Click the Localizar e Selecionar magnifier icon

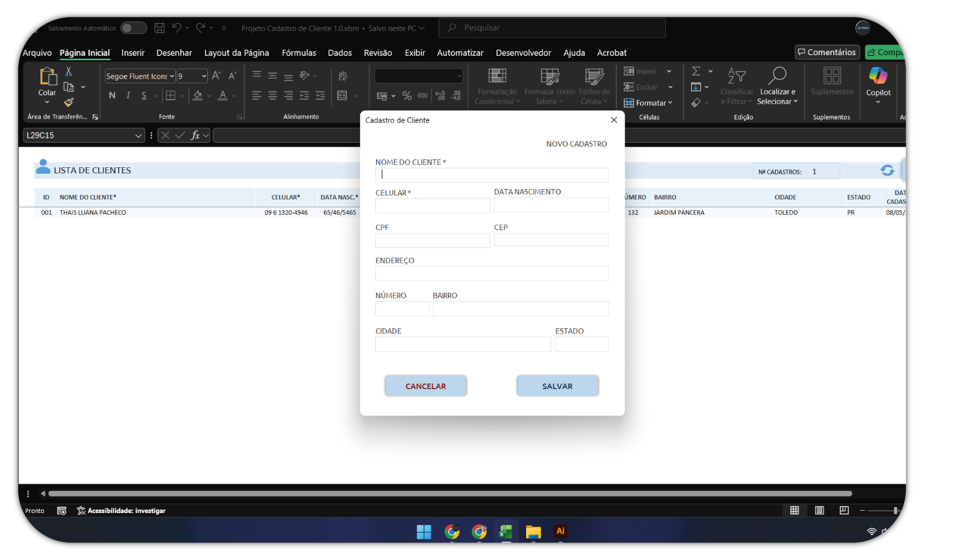click(x=777, y=76)
